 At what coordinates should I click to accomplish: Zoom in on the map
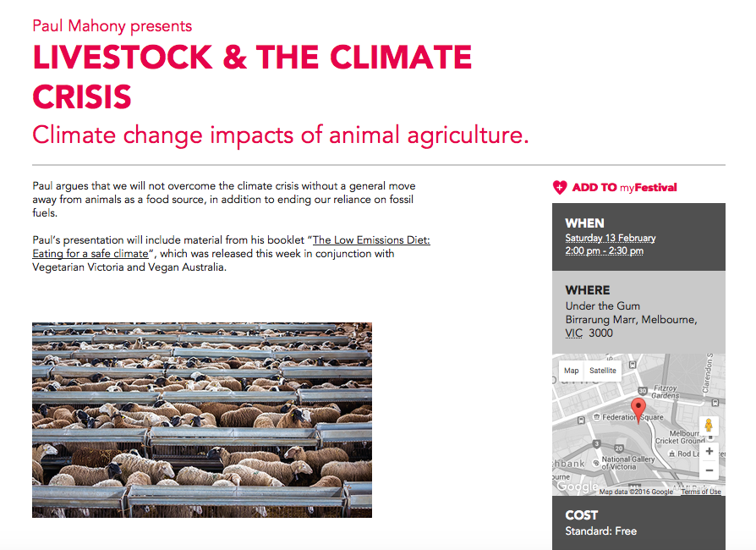[x=709, y=451]
